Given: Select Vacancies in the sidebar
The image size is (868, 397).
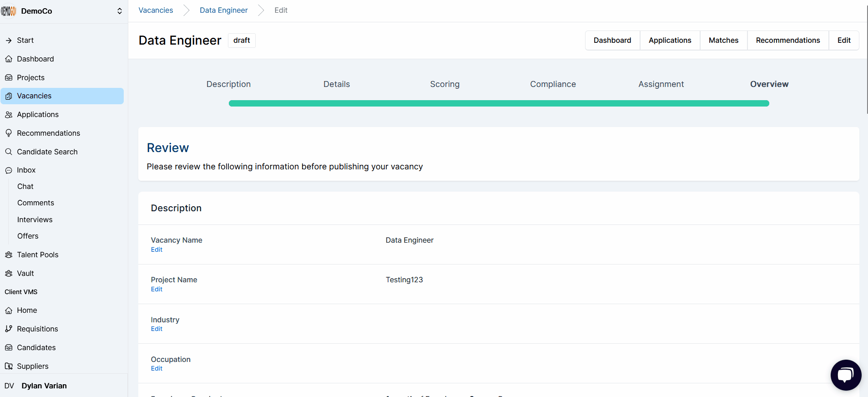Looking at the screenshot, I should point(62,96).
